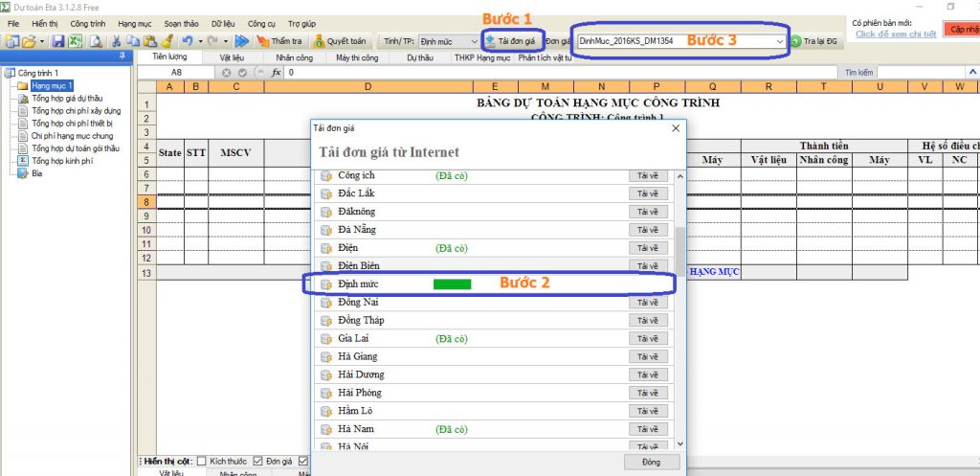The width and height of the screenshot is (980, 476).
Task: Click Tải về button for Gia Lai
Action: (x=648, y=339)
